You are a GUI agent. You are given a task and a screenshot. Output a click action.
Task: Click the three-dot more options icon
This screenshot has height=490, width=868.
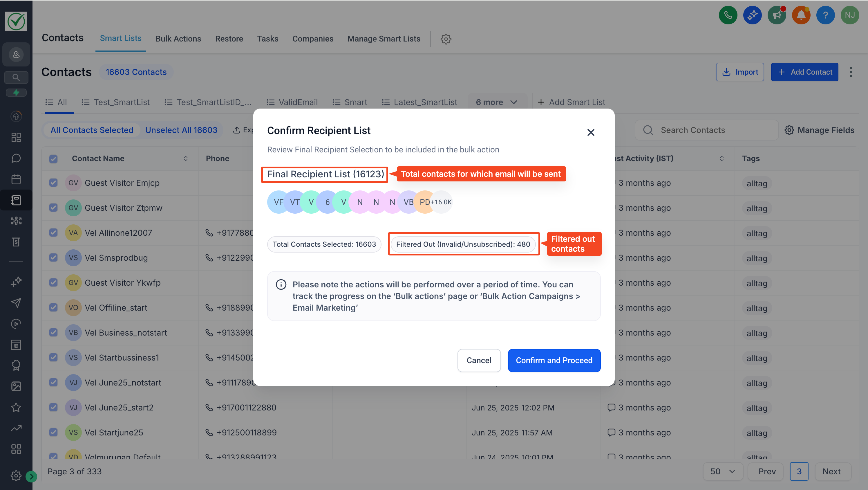pyautogui.click(x=851, y=72)
